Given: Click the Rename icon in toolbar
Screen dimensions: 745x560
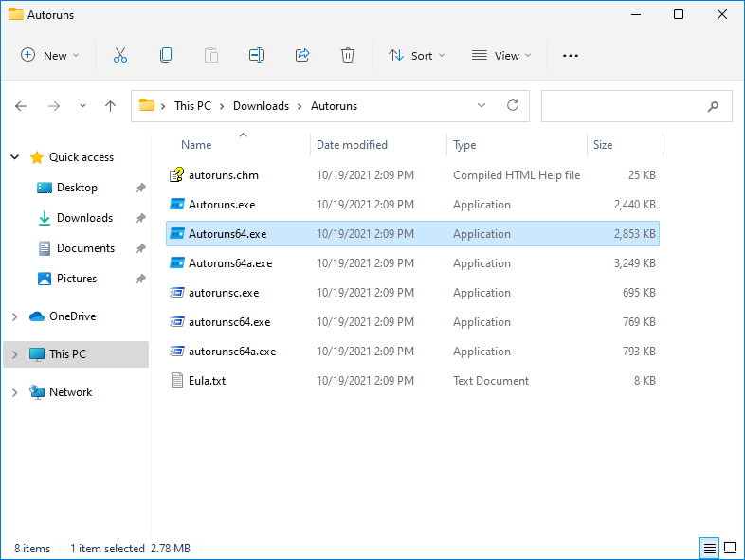Looking at the screenshot, I should (x=257, y=55).
